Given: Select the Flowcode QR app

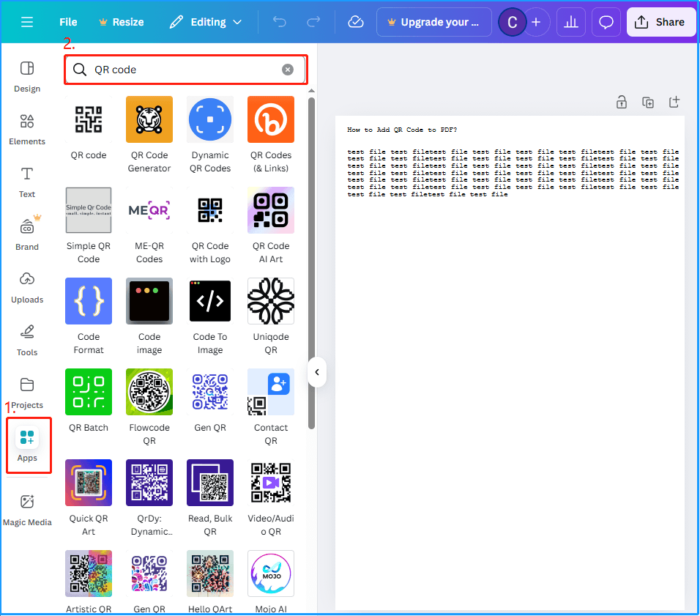Looking at the screenshot, I should [149, 407].
